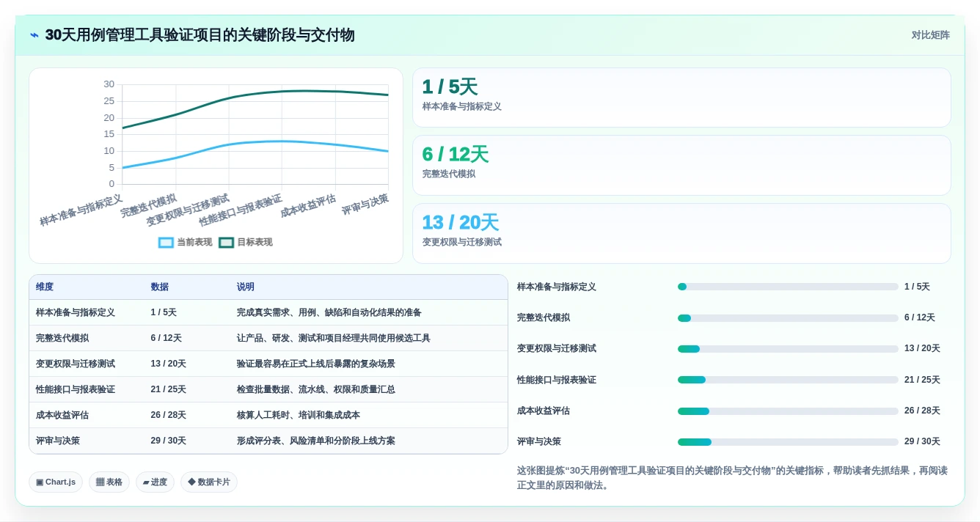Click table value 21 / 25天

(x=168, y=389)
